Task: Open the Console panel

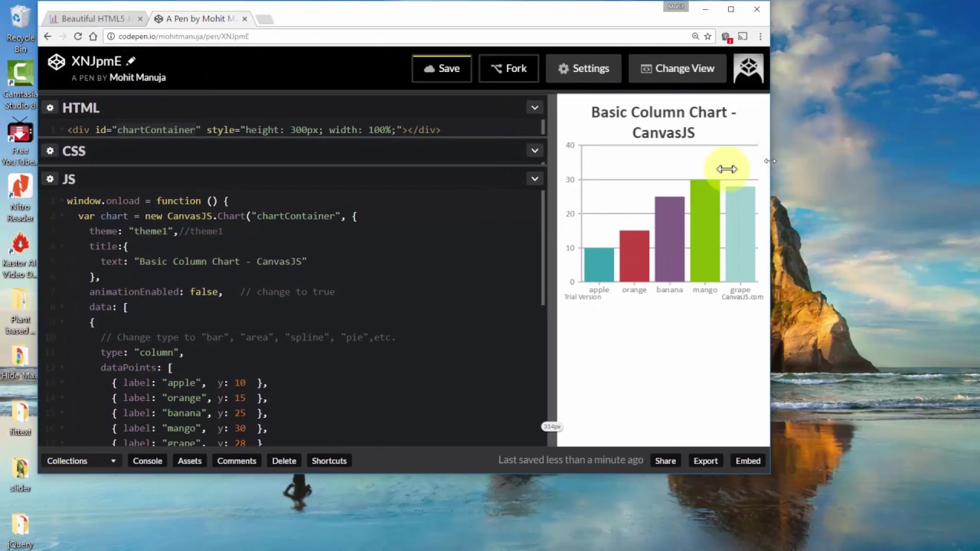Action: click(x=147, y=461)
